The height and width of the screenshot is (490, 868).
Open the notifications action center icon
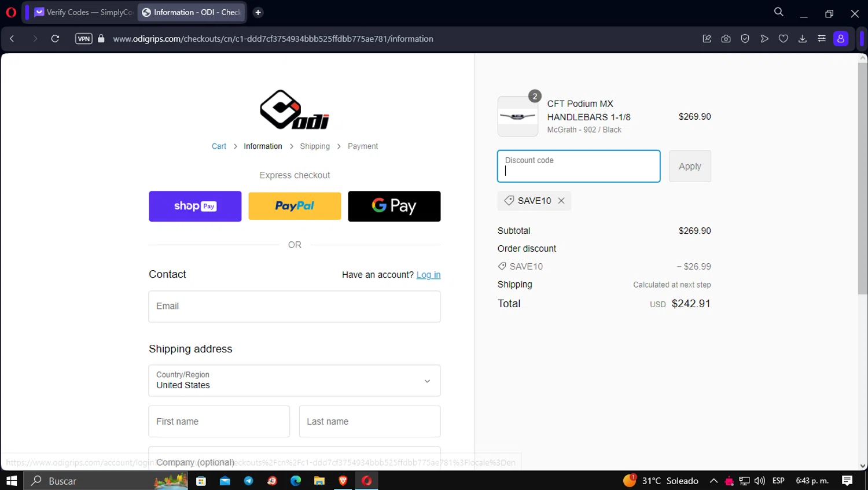pyautogui.click(x=847, y=481)
